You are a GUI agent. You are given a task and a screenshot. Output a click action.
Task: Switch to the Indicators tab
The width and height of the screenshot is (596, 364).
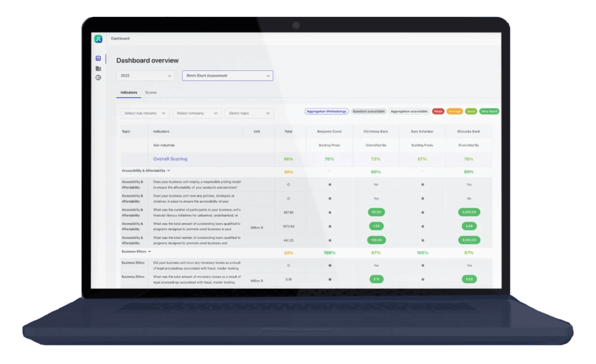coord(129,92)
